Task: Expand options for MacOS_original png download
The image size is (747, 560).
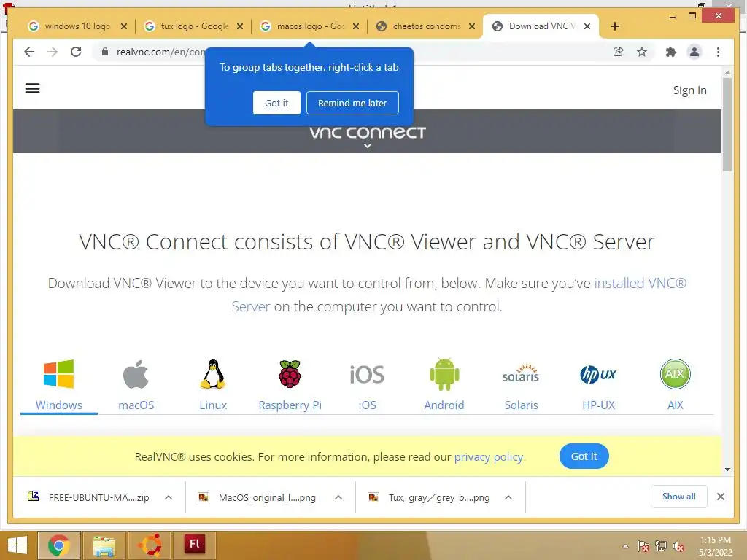Action: click(x=338, y=497)
